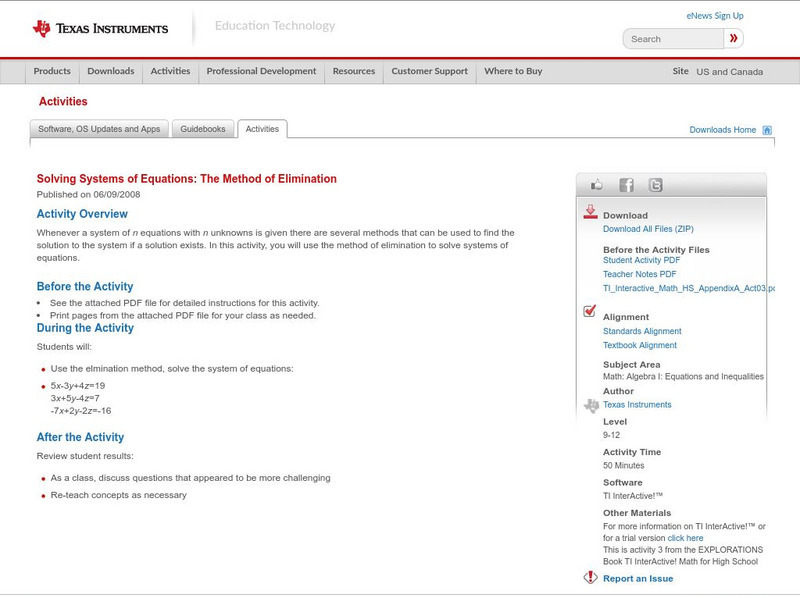Screen dimensions: 800x598
Task: Open TI_Interactive_Math_HS_AppendixA_Act03 file link
Action: [x=689, y=289]
